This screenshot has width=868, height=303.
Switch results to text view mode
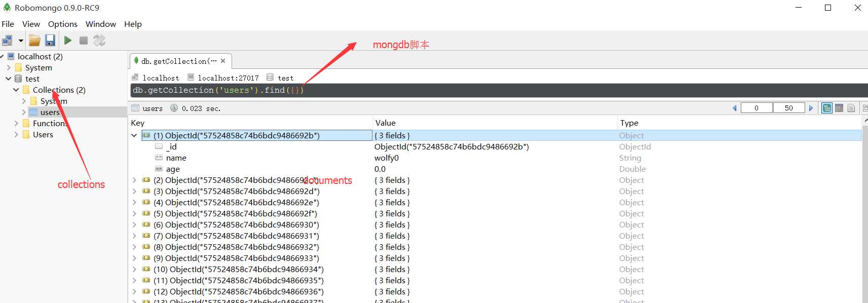851,108
